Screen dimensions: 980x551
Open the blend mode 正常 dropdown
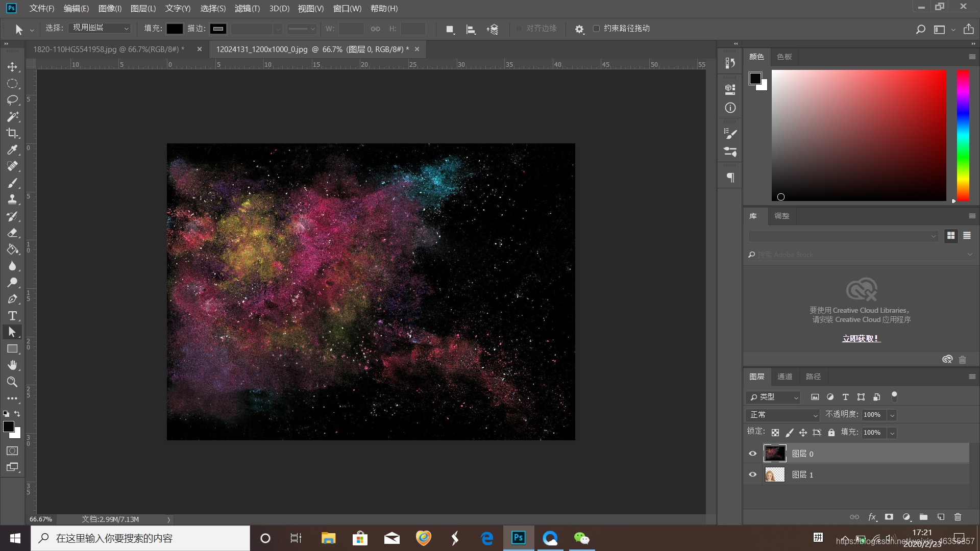(782, 415)
